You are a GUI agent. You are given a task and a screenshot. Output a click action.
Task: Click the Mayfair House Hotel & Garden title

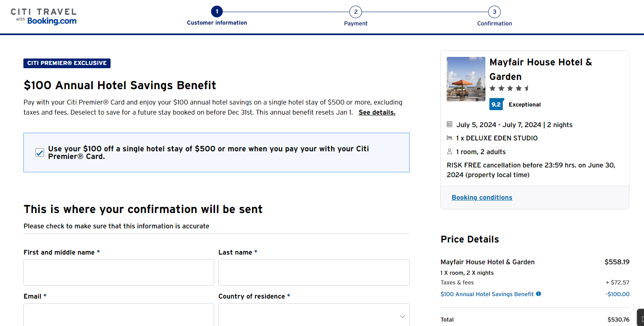[x=541, y=69]
